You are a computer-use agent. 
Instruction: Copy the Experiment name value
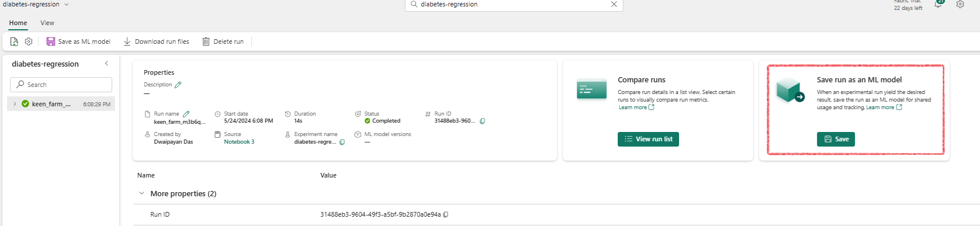342,142
